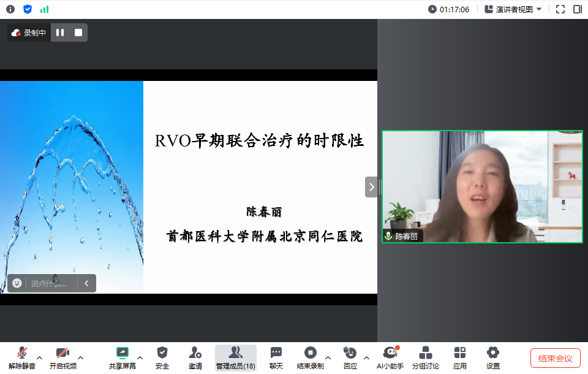588x374 pixels.
Task: Click the 陈春丽 name label on video
Action: 407,236
